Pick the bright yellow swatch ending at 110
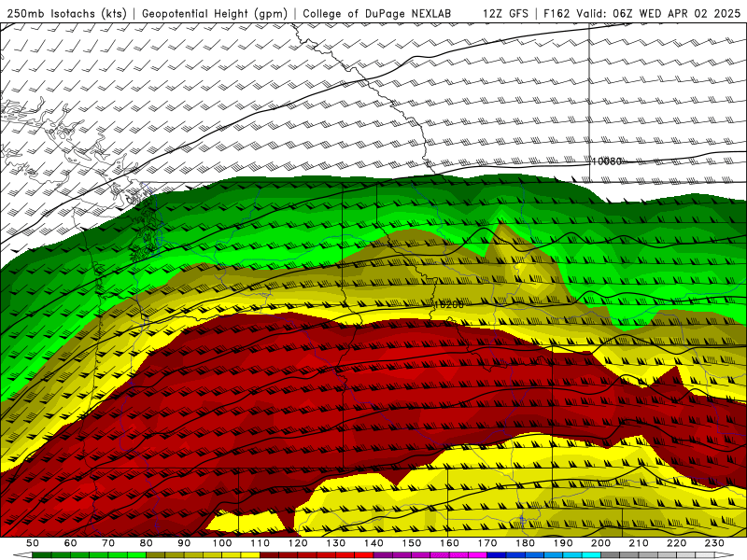This screenshot has width=747, height=560. tap(250, 555)
